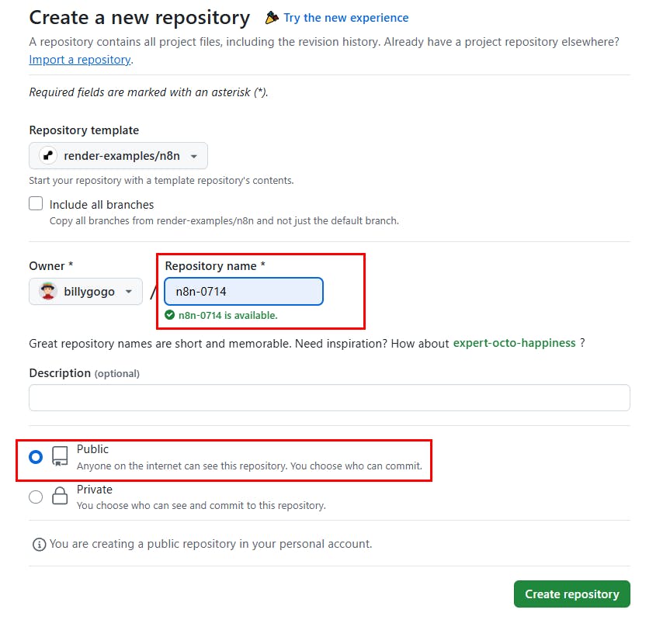Open the Import a repository link

(80, 60)
